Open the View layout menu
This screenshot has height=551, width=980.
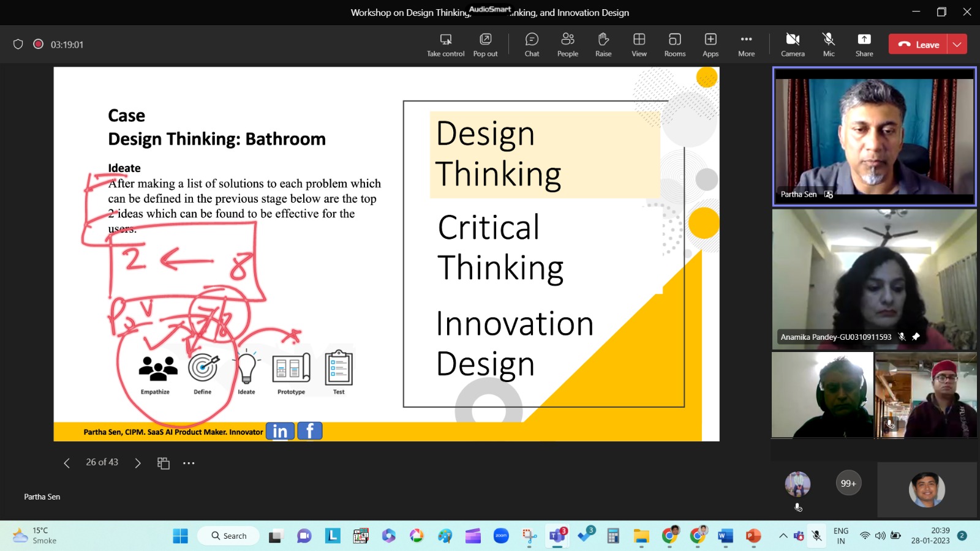639,45
